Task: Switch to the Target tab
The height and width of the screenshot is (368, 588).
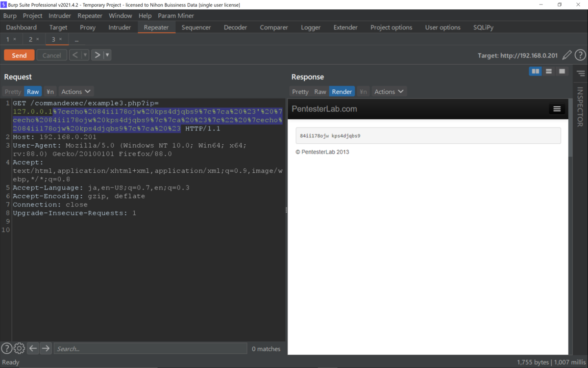Action: tap(58, 27)
